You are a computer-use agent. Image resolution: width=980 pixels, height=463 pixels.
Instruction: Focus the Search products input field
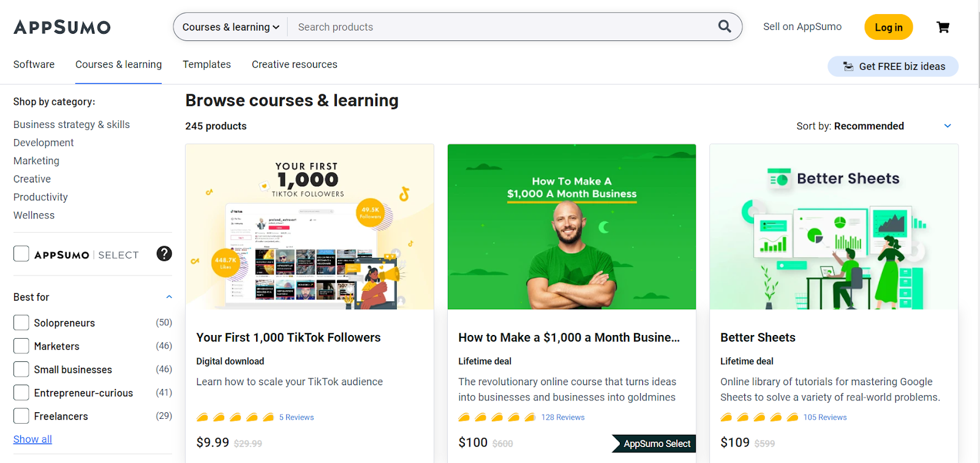click(502, 27)
